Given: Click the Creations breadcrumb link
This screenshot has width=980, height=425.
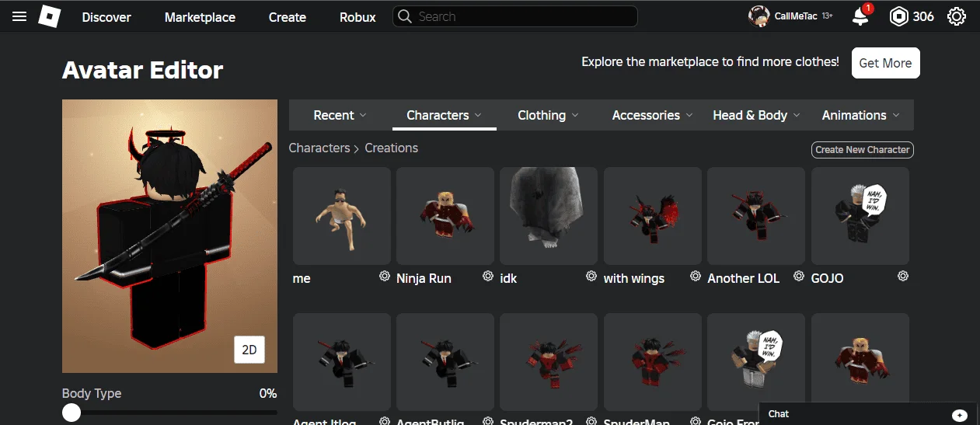Looking at the screenshot, I should click(391, 148).
